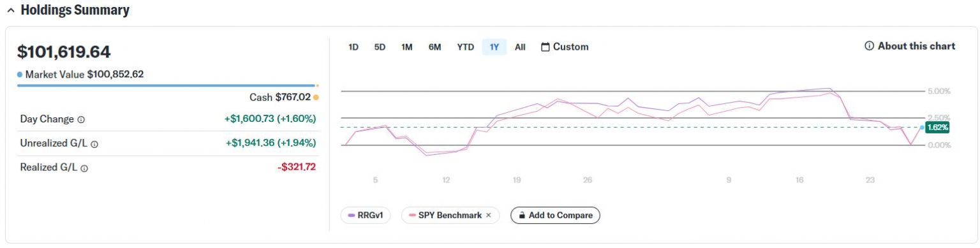
Task: Switch chart to 6M range
Action: click(x=434, y=47)
